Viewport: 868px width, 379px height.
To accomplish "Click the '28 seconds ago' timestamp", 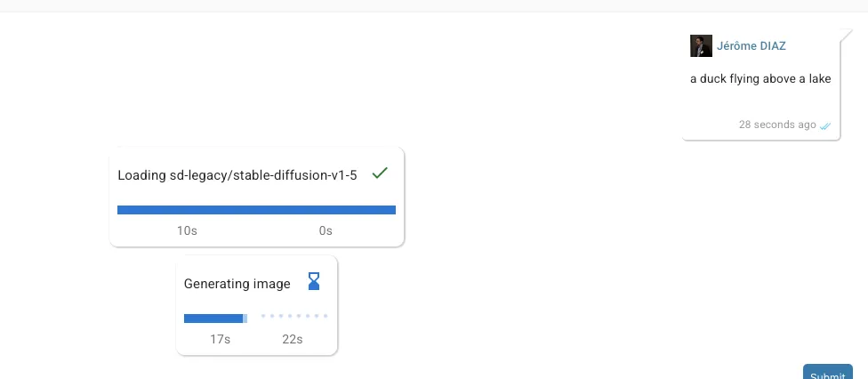I will (777, 125).
